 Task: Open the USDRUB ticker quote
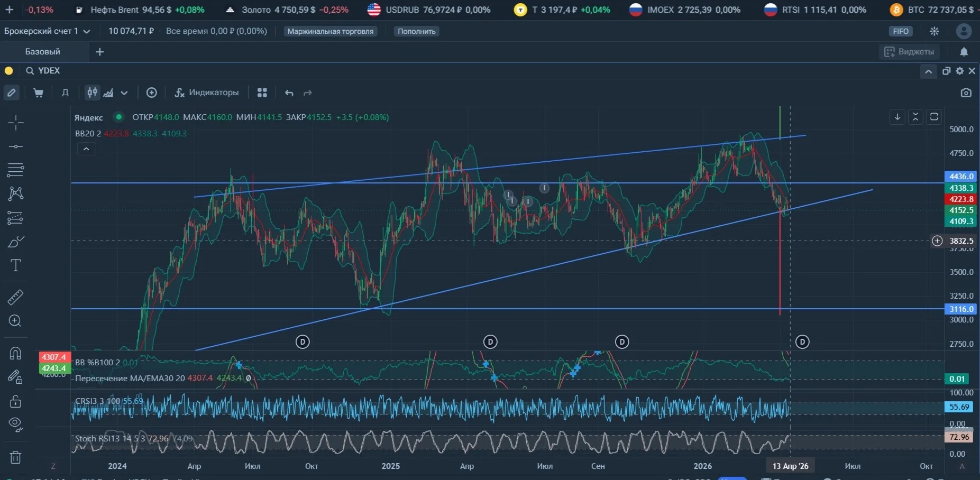(x=429, y=10)
